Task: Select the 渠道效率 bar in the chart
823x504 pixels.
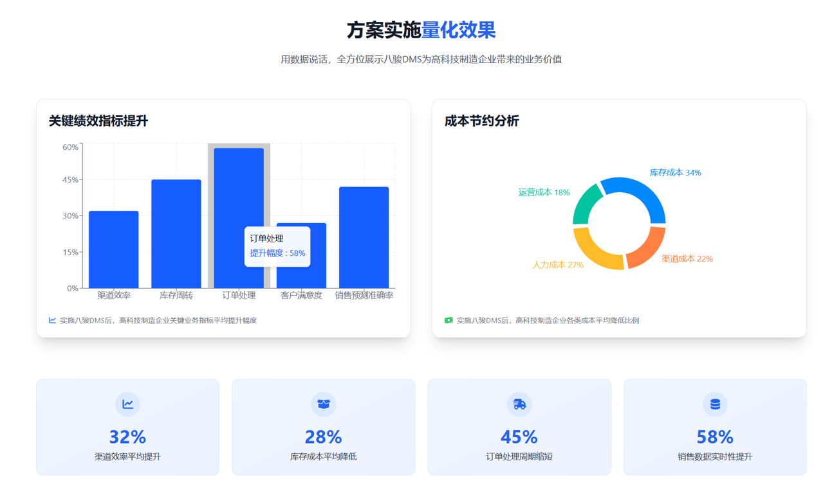Action: 114,249
